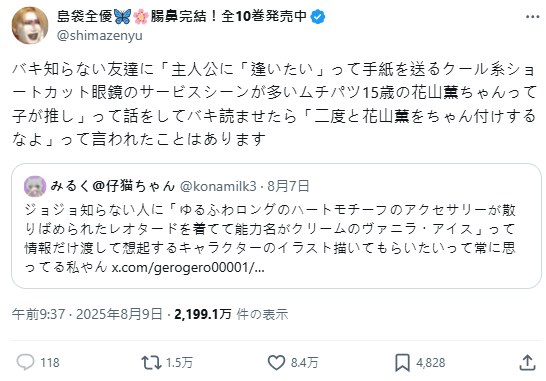Bookmark the post with bookmark icon
Viewport: 546px width, 381px height.
pyautogui.click(x=402, y=363)
